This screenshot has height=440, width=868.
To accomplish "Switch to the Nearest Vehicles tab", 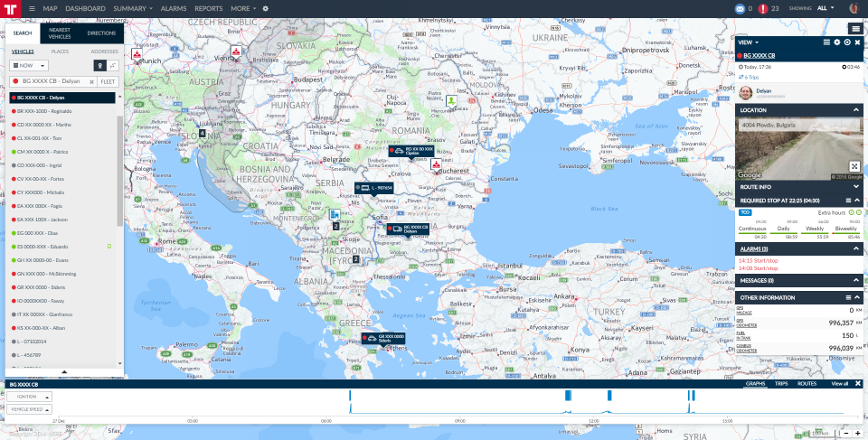I will (60, 33).
